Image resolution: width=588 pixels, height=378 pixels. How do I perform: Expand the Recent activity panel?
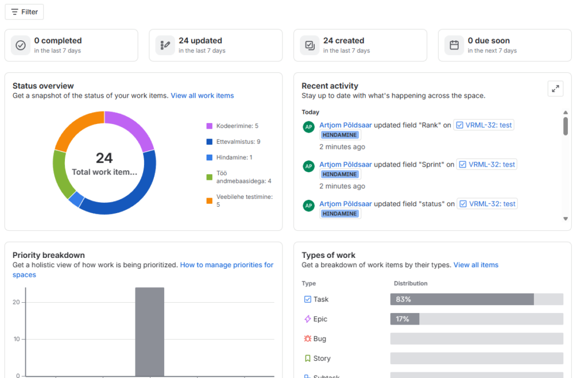(x=555, y=88)
